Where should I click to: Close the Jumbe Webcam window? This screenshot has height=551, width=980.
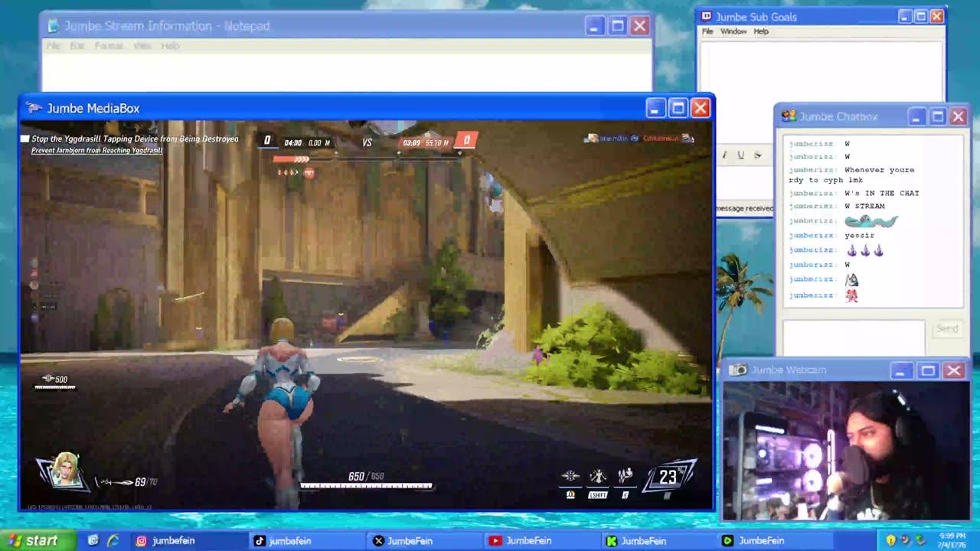coord(954,370)
